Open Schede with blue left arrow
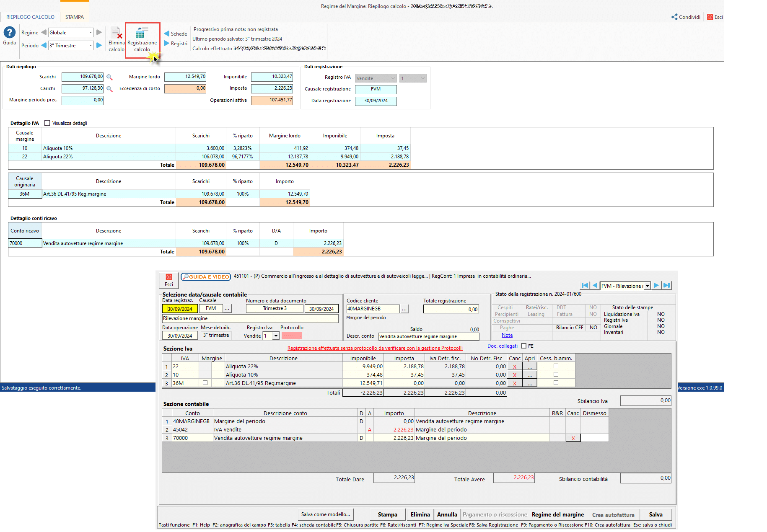Viewport: 767px width, 532px height. coord(175,34)
